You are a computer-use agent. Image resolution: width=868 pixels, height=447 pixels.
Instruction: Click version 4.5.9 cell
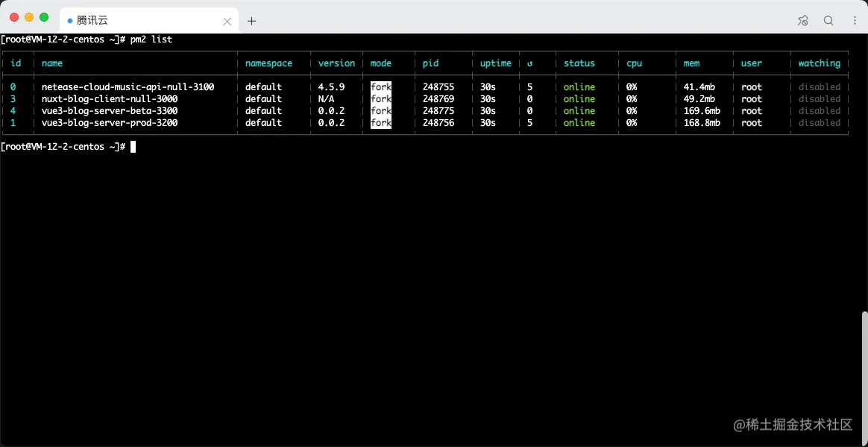coord(331,87)
